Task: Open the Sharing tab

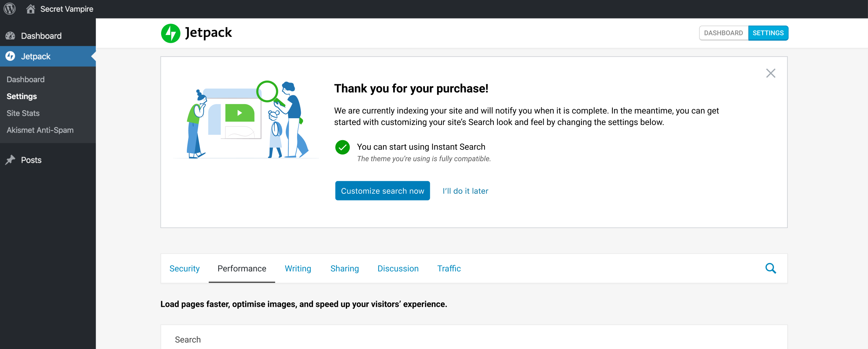Action: 345,268
